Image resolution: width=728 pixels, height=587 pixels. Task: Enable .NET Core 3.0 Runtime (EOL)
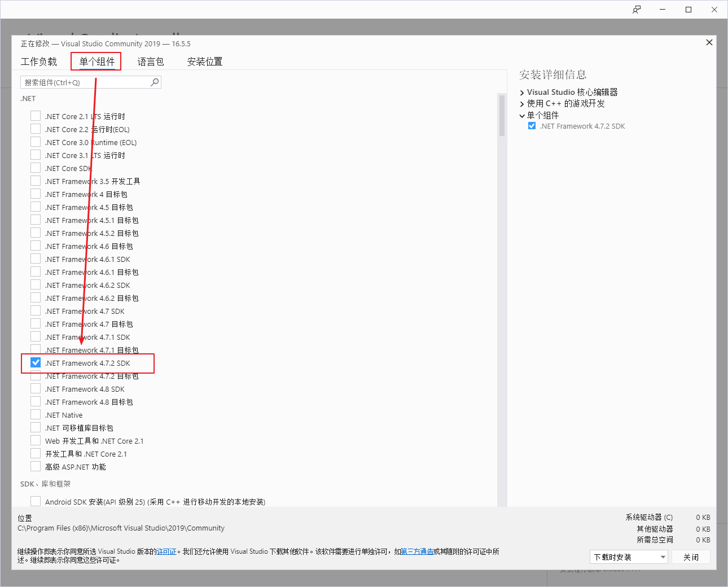point(36,142)
